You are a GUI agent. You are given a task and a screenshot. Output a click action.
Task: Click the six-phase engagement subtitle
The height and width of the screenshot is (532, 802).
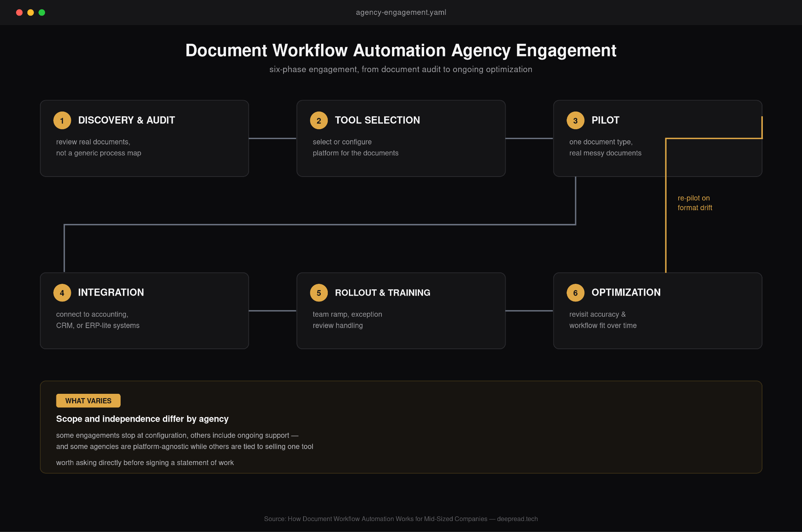[x=401, y=69]
